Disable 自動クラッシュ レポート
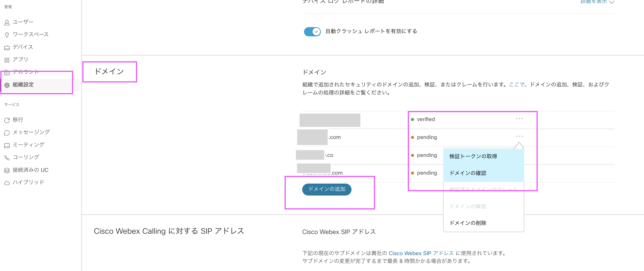644x271 pixels. [x=312, y=32]
